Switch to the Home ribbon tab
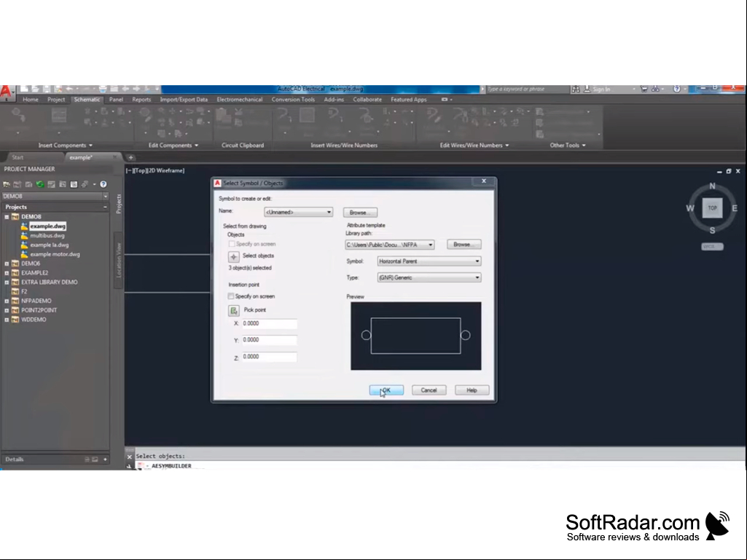747x560 pixels. point(31,100)
